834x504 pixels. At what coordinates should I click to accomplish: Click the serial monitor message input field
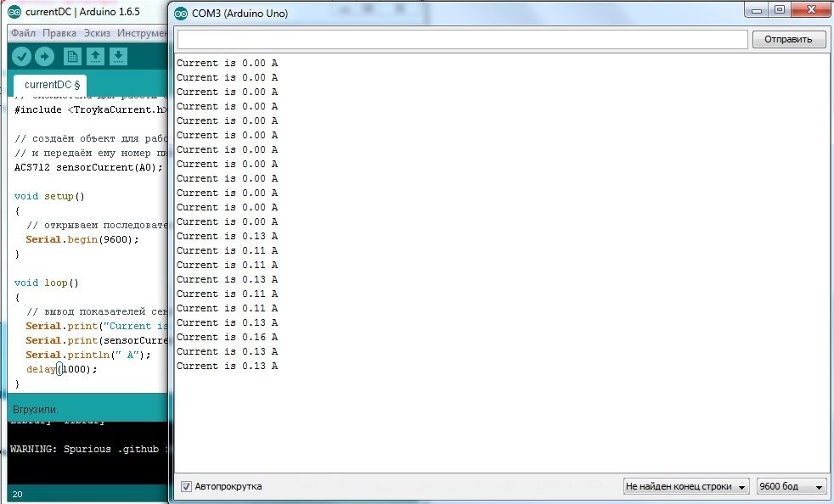tap(462, 39)
